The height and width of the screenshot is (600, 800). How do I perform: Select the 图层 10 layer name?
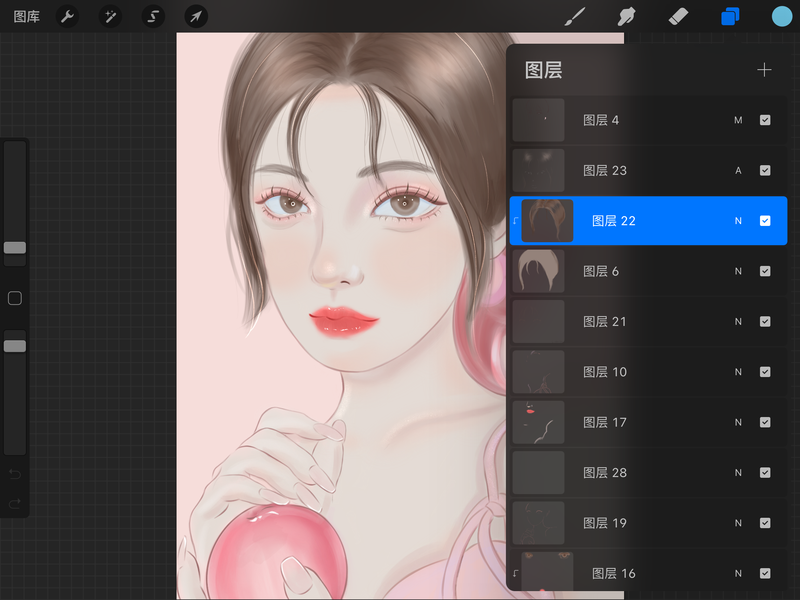tap(605, 372)
